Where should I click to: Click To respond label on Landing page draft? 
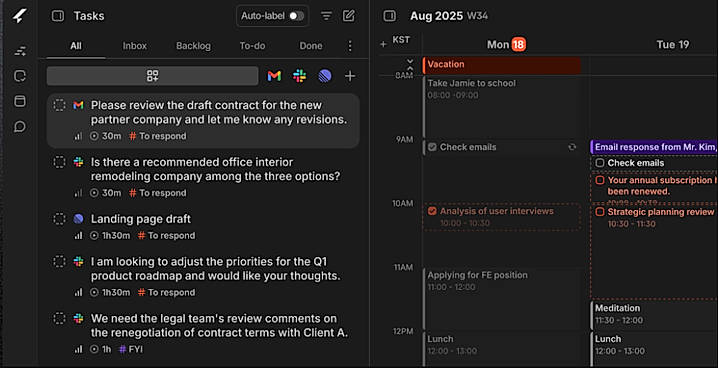point(166,235)
